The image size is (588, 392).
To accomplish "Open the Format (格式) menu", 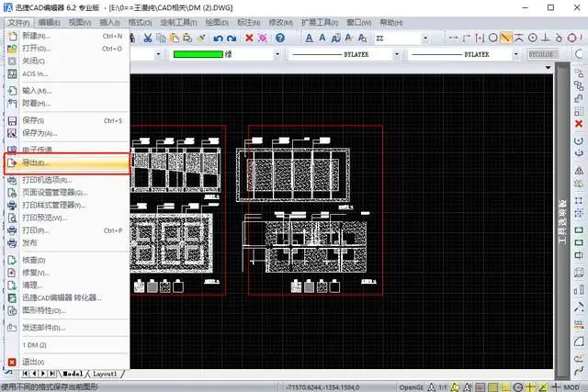I will [140, 22].
